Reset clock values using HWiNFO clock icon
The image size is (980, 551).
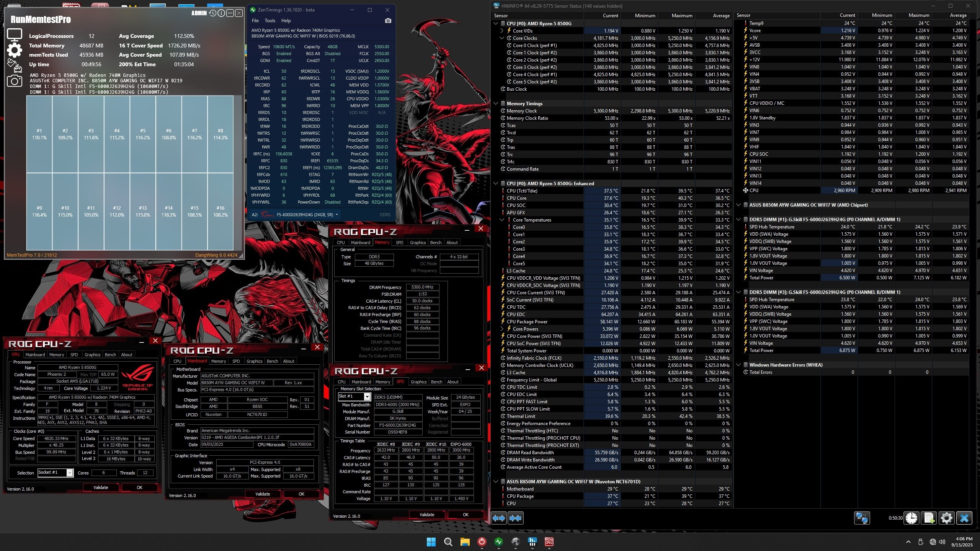pos(911,518)
